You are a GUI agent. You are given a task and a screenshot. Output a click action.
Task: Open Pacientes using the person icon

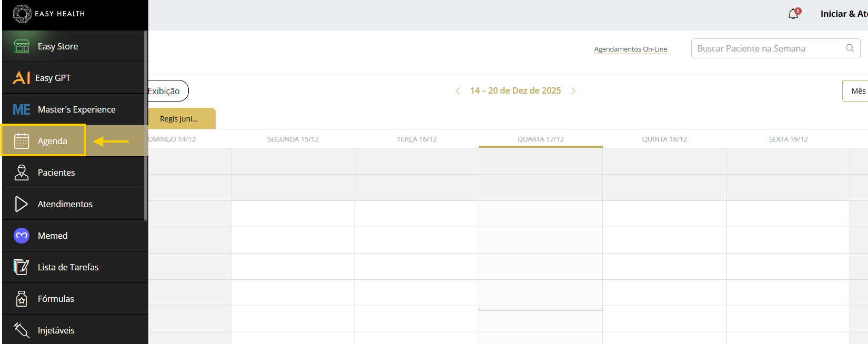pyautogui.click(x=22, y=173)
